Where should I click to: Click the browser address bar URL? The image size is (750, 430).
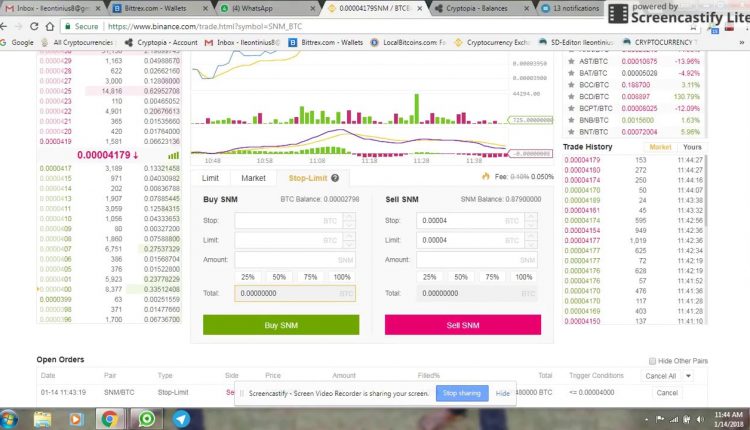[x=205, y=26]
